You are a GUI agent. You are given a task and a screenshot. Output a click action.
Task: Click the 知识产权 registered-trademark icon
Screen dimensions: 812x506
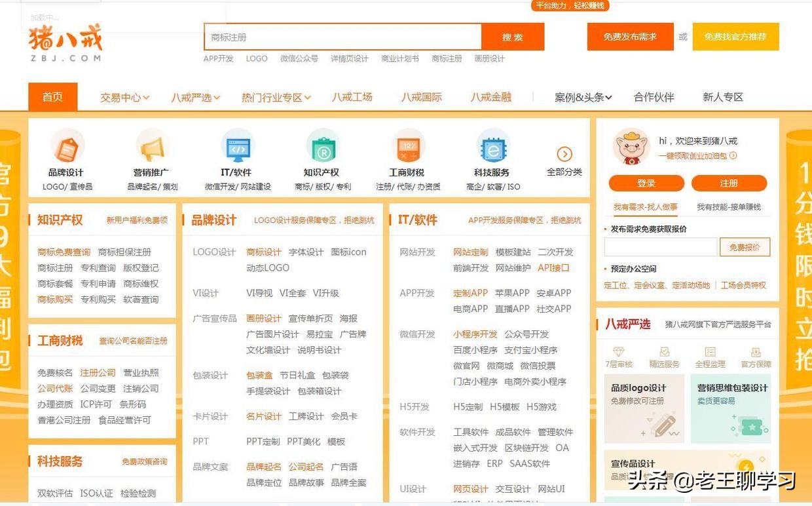point(322,147)
